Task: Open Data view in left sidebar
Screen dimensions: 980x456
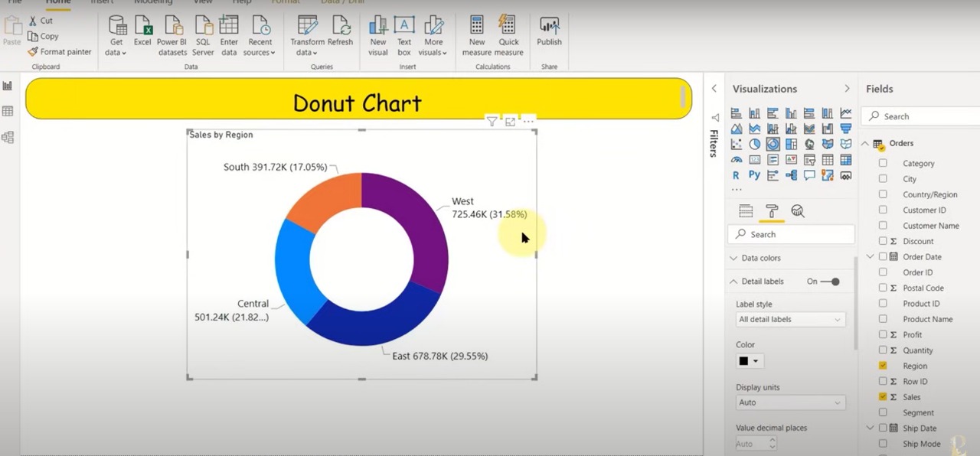Action: click(8, 112)
